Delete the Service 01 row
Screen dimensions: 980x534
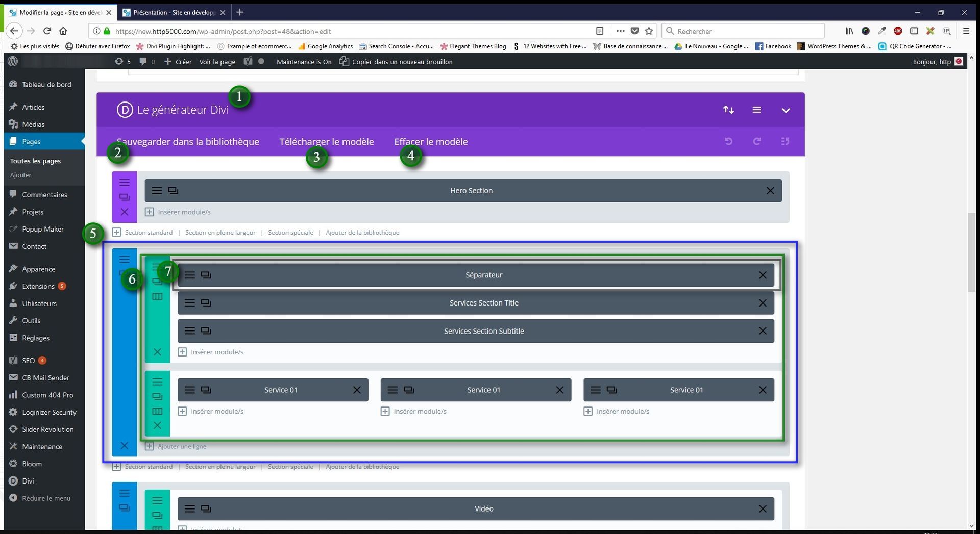(157, 425)
